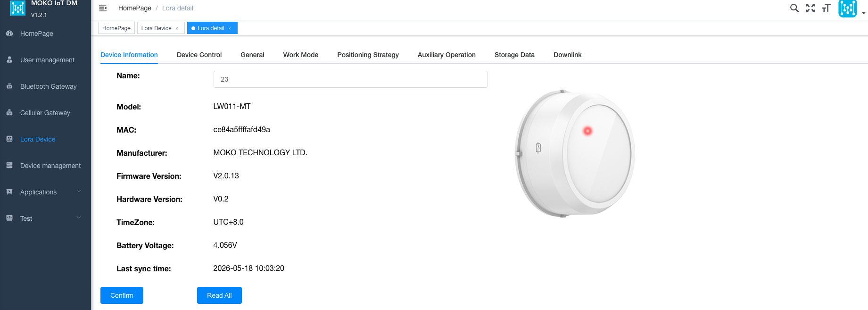
Task: Toggle fullscreen mode icon
Action: [x=810, y=8]
